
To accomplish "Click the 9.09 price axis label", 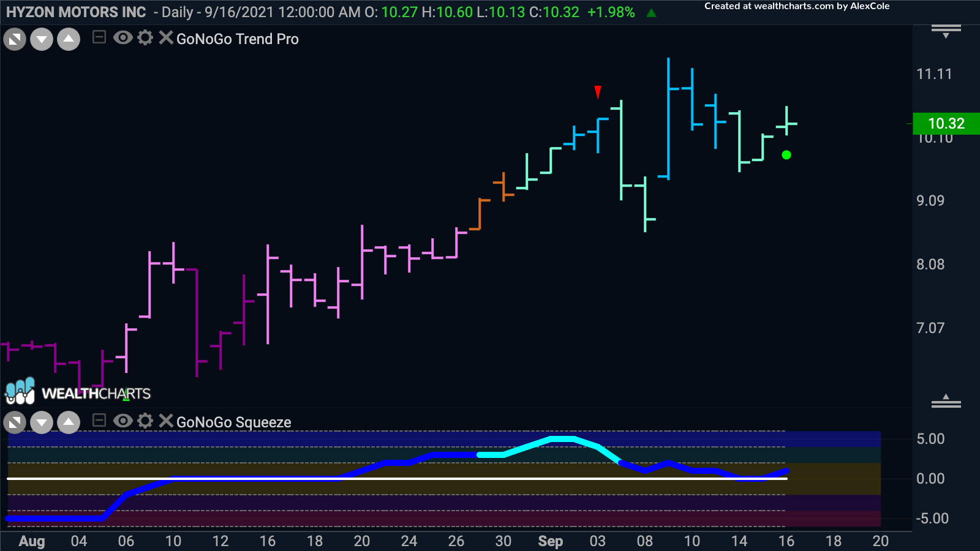I will click(930, 201).
